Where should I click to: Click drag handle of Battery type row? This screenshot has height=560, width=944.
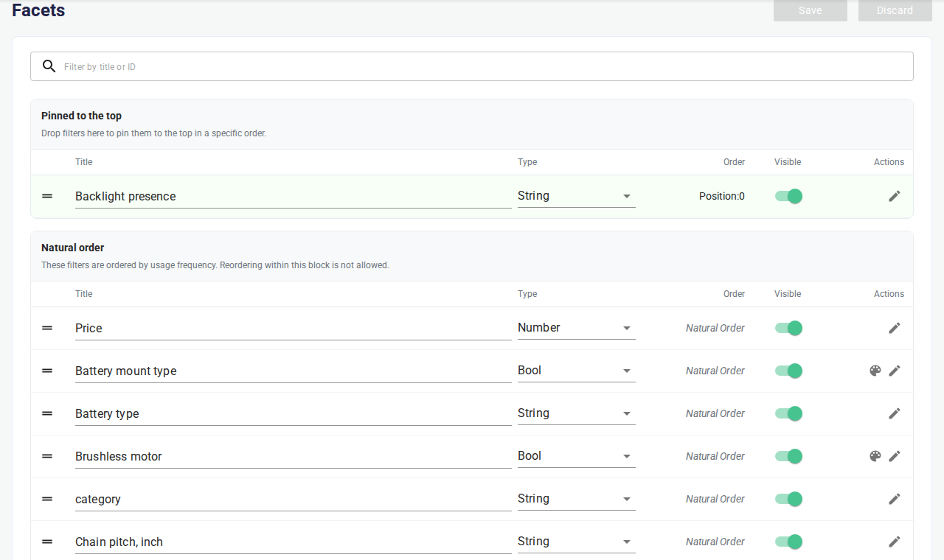47,413
